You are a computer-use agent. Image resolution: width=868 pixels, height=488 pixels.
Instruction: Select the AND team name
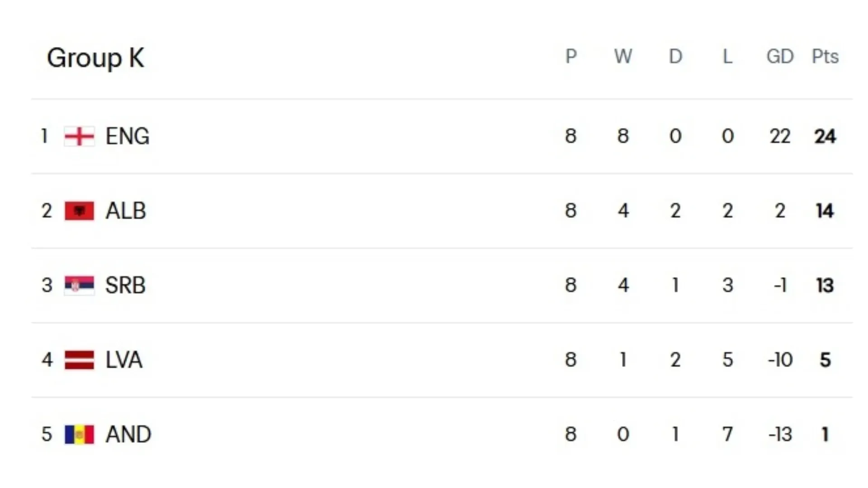click(128, 434)
